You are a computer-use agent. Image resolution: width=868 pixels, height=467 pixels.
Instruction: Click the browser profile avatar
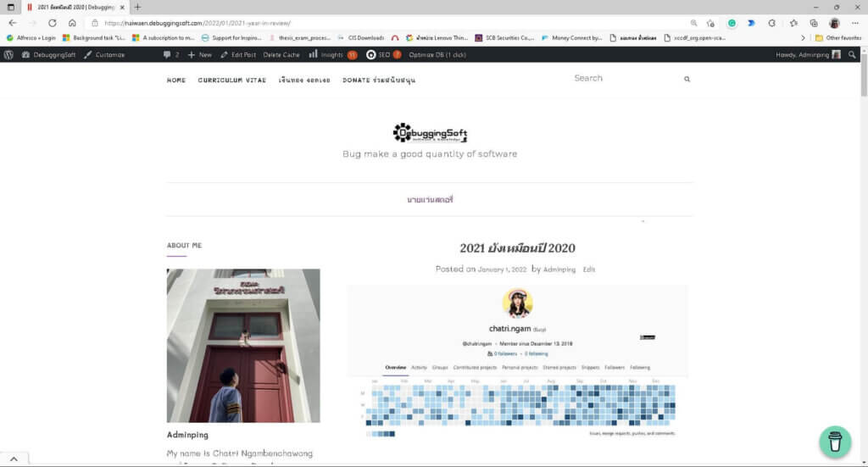tap(834, 23)
